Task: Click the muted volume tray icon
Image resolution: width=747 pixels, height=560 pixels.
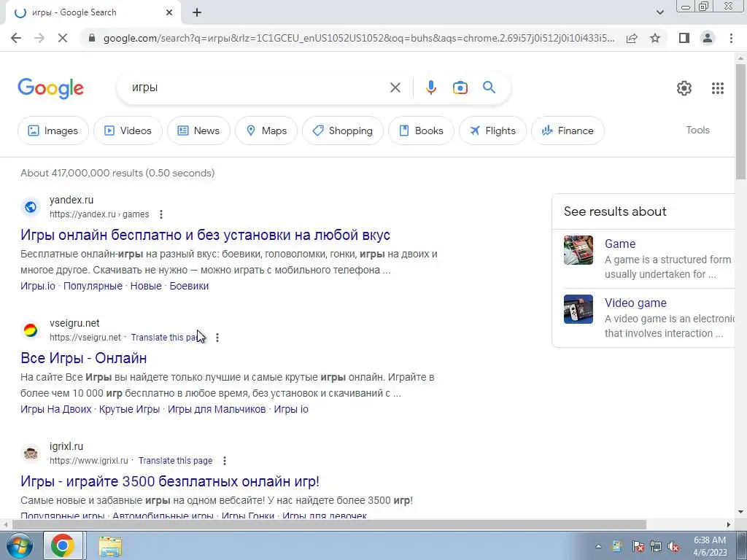Action: (x=673, y=546)
